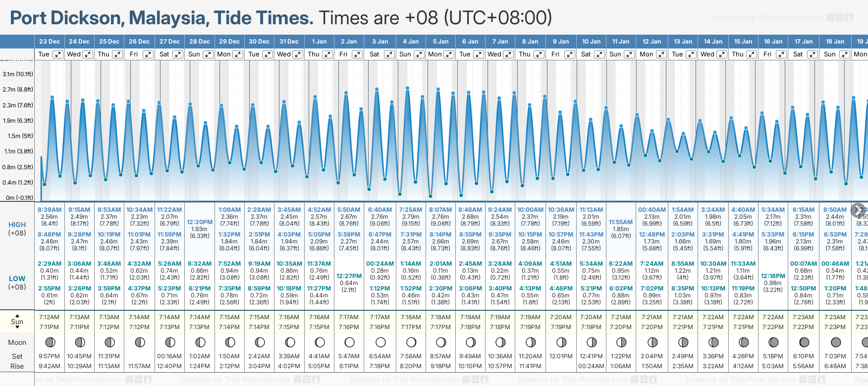Click the 12:16PM low tide on 16 Jan
This screenshot has height=386, width=868.
pyautogui.click(x=773, y=276)
